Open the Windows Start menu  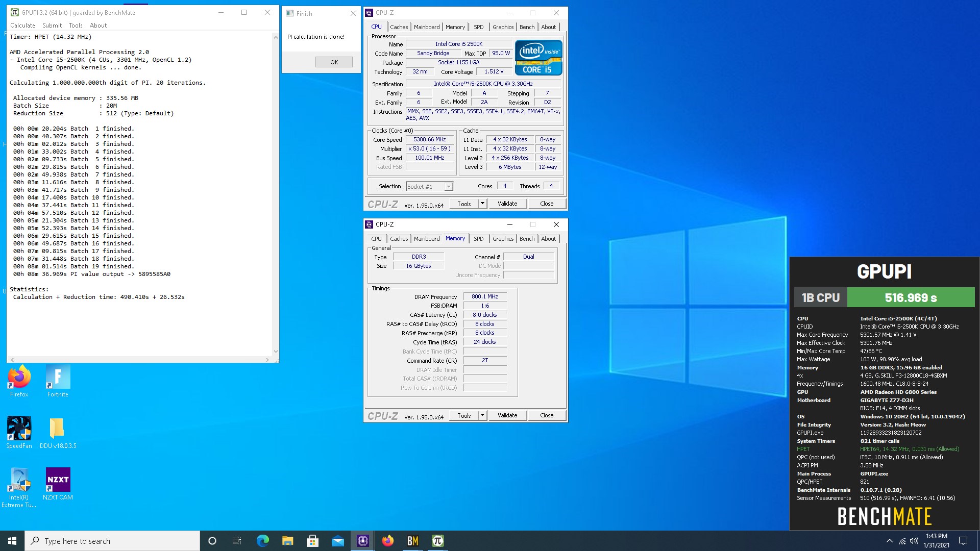[12, 541]
